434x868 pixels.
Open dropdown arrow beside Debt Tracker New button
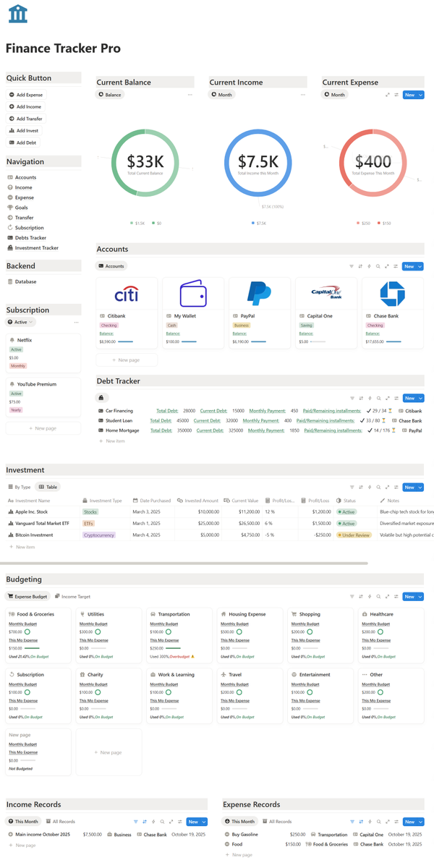pyautogui.click(x=420, y=398)
